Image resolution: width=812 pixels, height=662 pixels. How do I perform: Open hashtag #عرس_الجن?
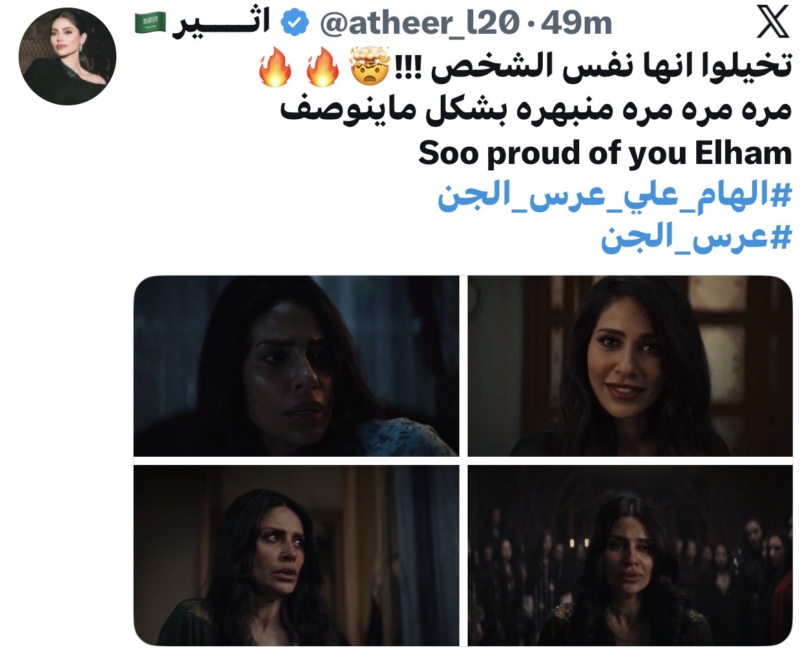696,238
